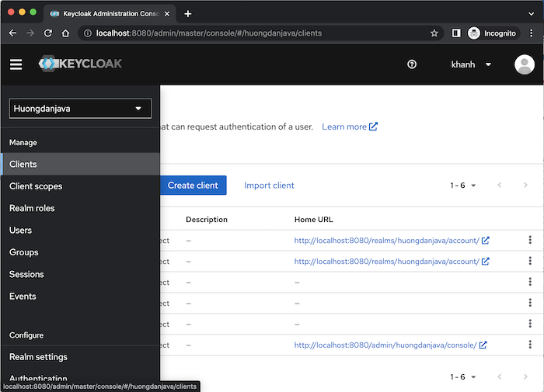Image resolution: width=544 pixels, height=392 pixels.
Task: Click the Home URL column header
Action: point(313,220)
